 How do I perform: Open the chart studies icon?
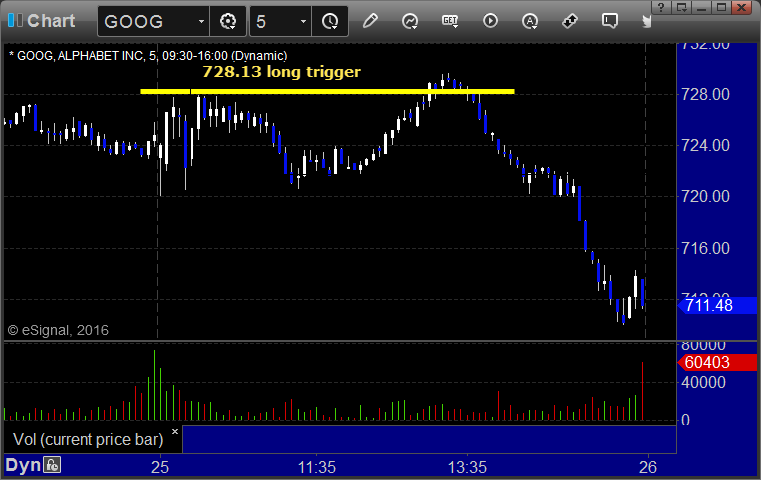point(410,21)
